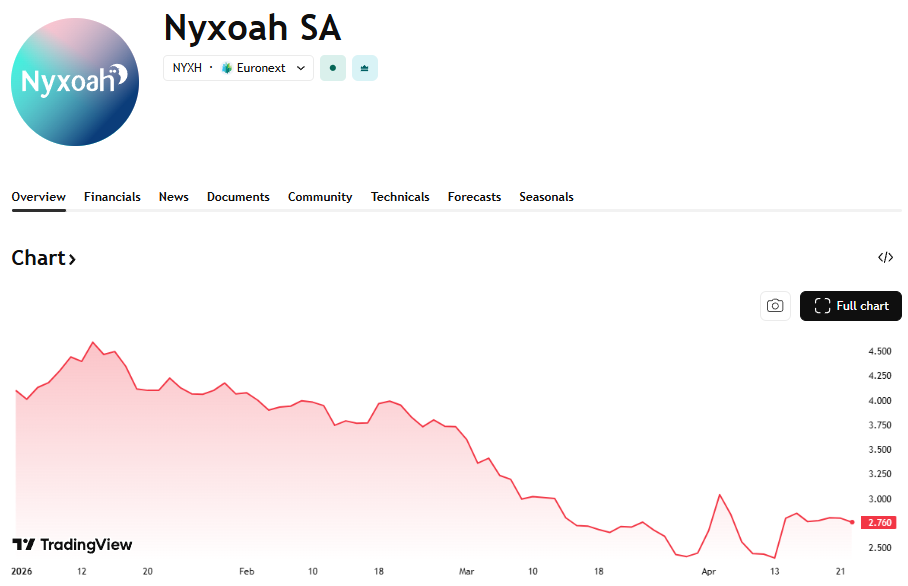The width and height of the screenshot is (908, 586).
Task: Open the News tab
Action: coord(174,197)
